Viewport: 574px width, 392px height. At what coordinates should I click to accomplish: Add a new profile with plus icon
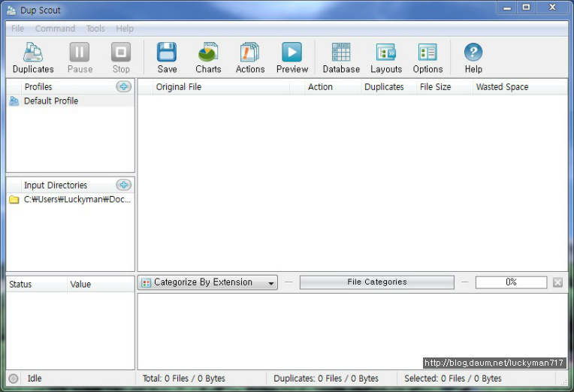click(124, 86)
